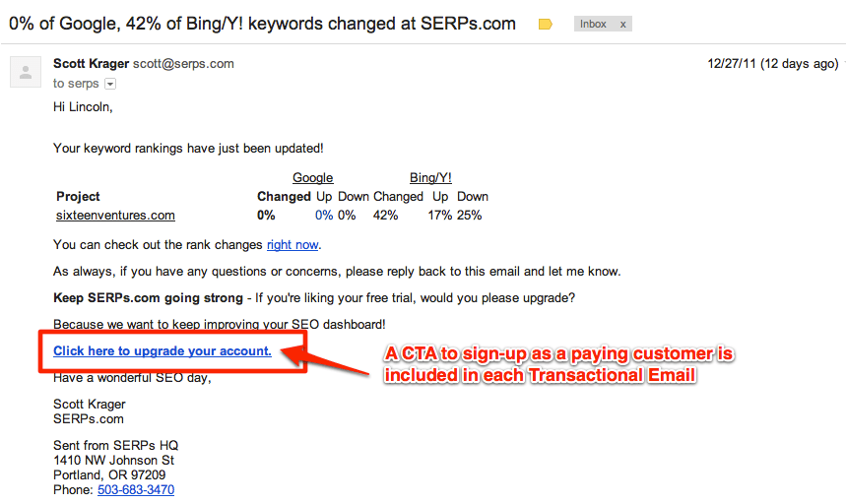Click the underlined Google column header
846x504 pixels.
[x=312, y=178]
